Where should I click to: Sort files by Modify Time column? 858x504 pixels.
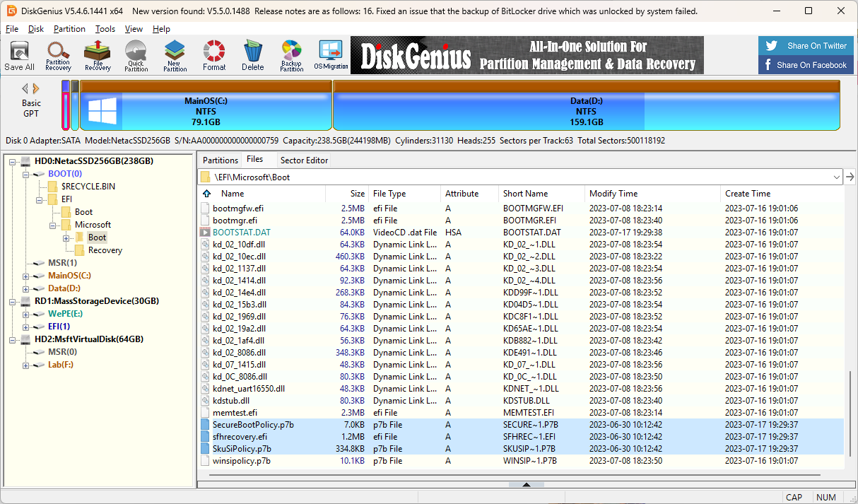click(x=652, y=194)
